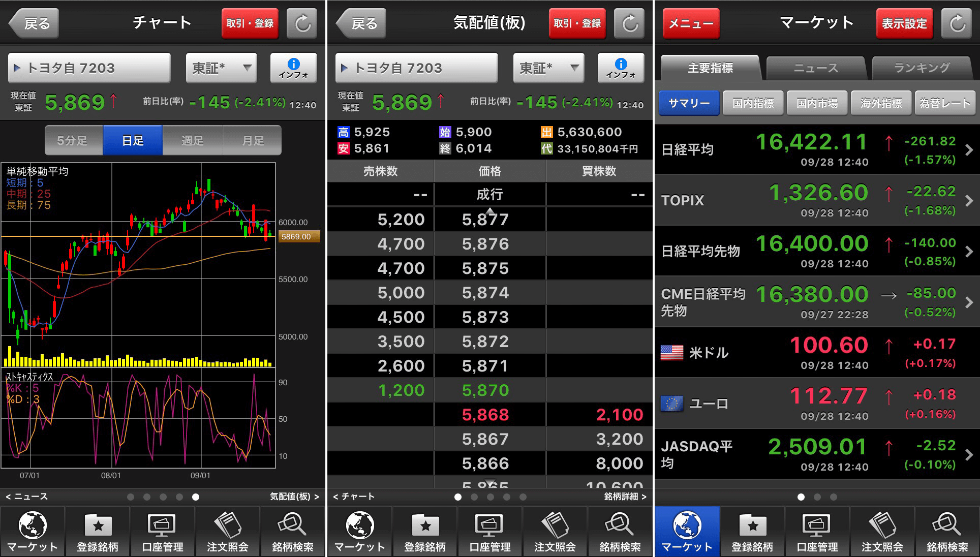Expand トヨタ自 7203 stock selector on the order book screen

416,68
